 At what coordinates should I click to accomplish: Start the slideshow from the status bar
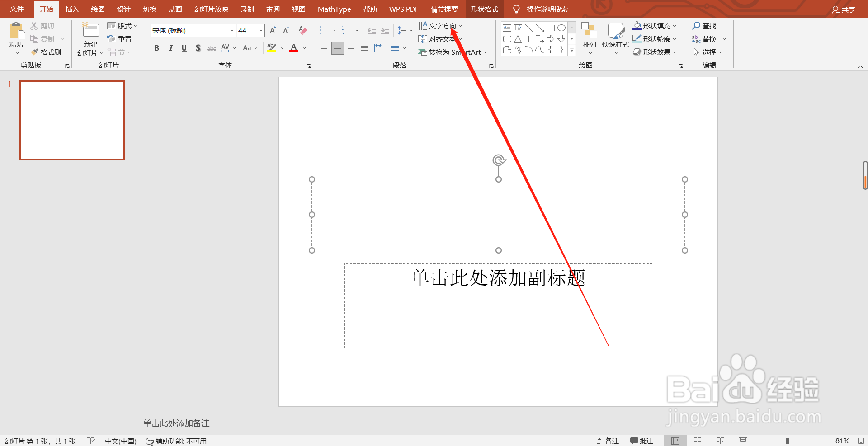(743, 441)
